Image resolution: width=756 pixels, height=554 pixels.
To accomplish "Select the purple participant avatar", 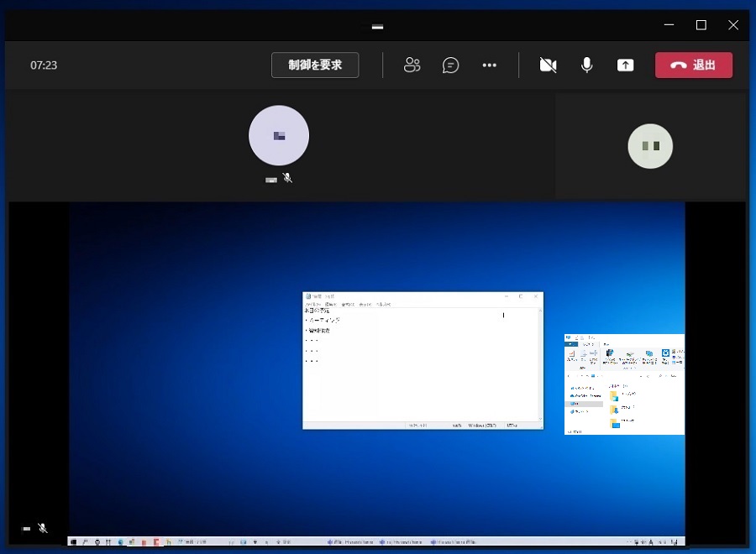I will (x=279, y=135).
